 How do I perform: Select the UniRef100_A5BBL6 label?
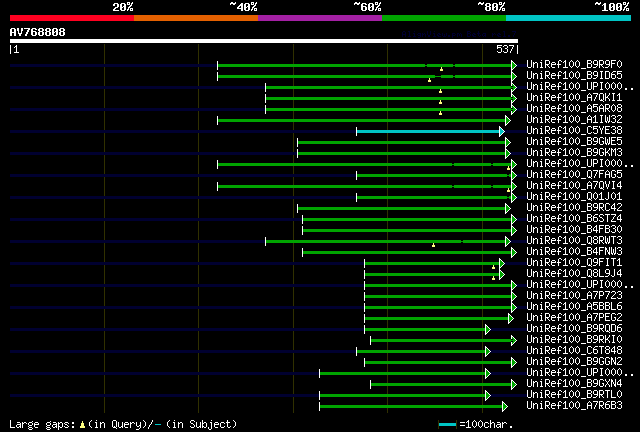pyautogui.click(x=574, y=307)
